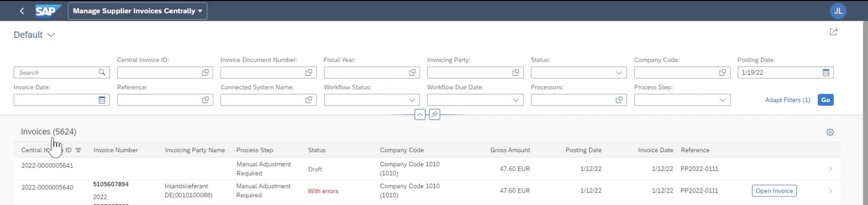Viewport: 868px width, 205px height.
Task: Open the JL user avatar menu
Action: [838, 11]
